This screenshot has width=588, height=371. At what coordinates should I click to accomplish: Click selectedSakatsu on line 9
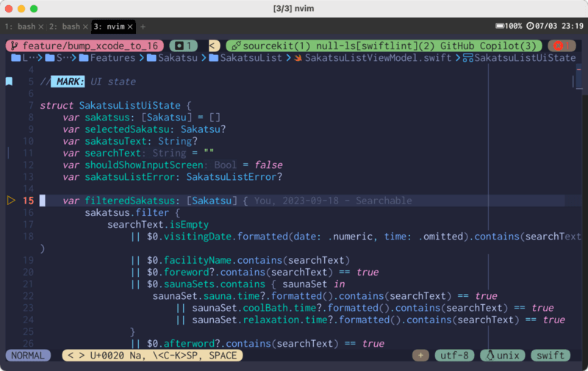click(126, 129)
